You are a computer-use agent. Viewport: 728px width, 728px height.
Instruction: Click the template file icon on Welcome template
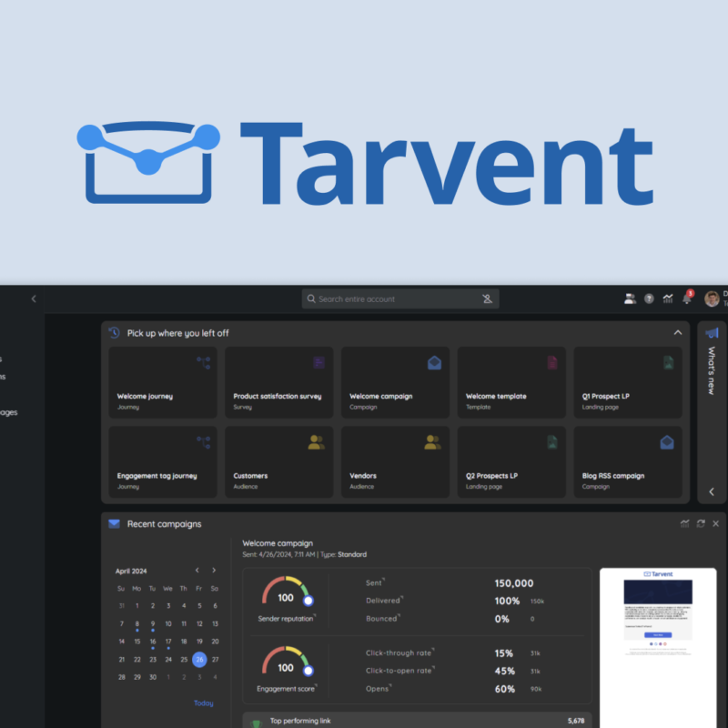pos(552,362)
